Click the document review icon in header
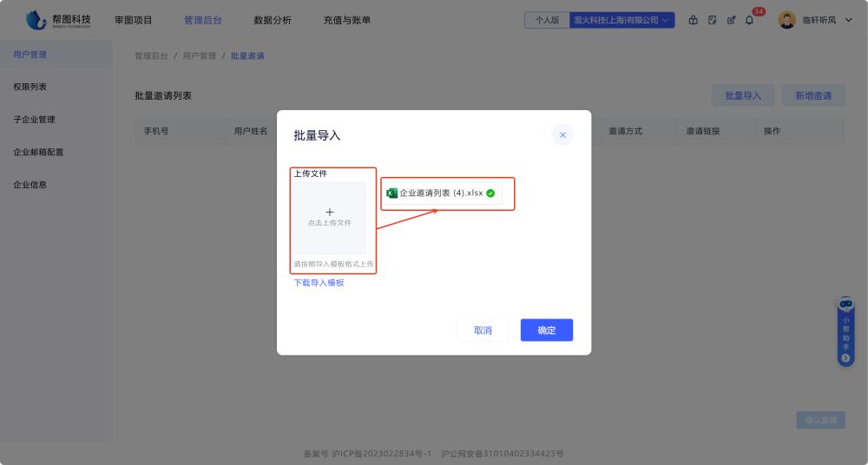The width and height of the screenshot is (868, 465). [x=712, y=20]
